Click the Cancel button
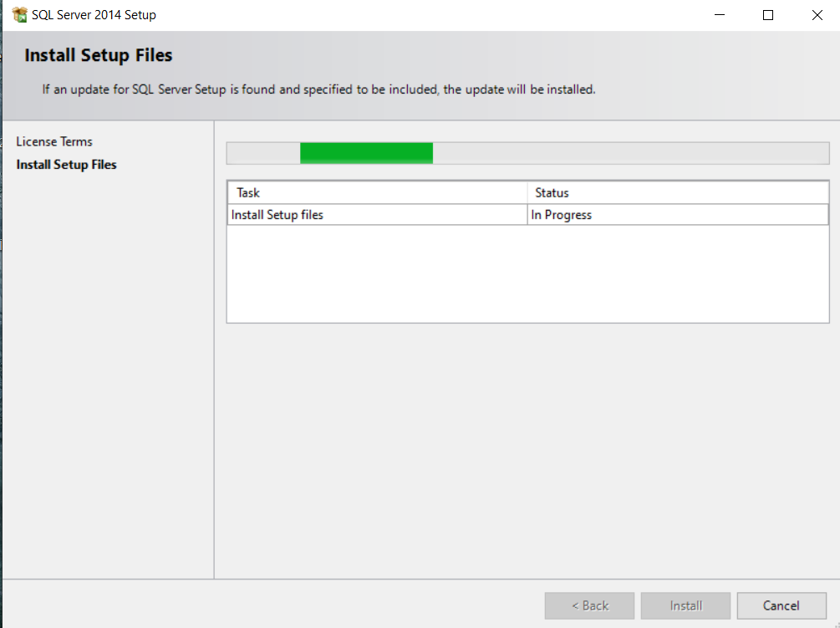 point(781,605)
